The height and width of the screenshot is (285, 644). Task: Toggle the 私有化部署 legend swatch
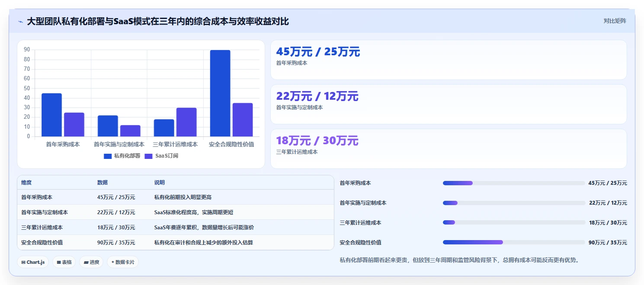(x=108, y=156)
